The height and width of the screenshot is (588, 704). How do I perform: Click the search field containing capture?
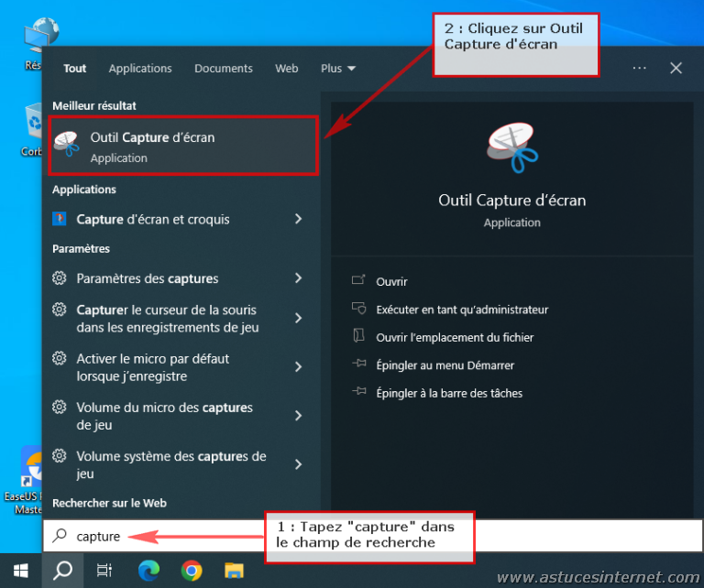(156, 536)
